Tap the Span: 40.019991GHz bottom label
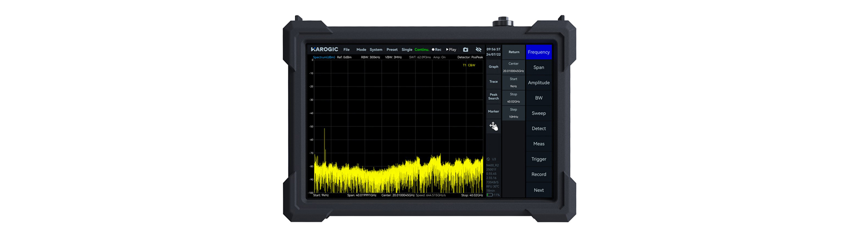The width and height of the screenshot is (868, 233). [361, 195]
